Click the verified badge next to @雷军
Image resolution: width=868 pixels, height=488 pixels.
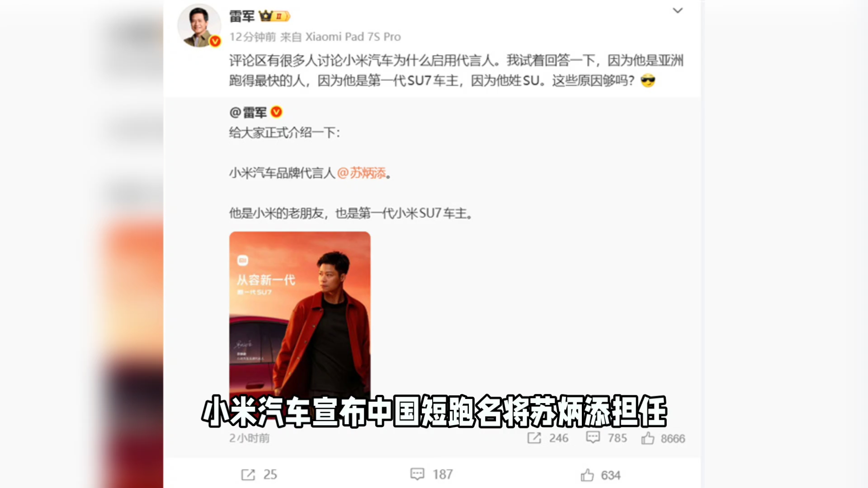tap(276, 112)
